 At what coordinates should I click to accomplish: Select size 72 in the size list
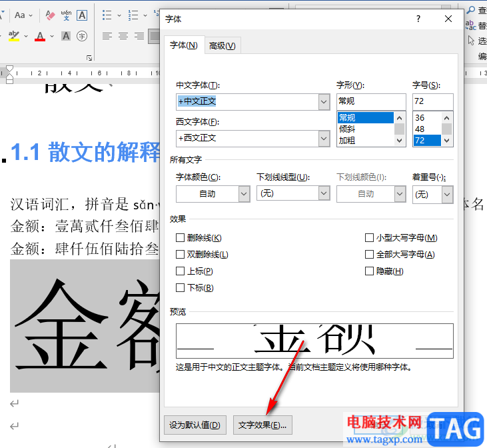tap(427, 141)
